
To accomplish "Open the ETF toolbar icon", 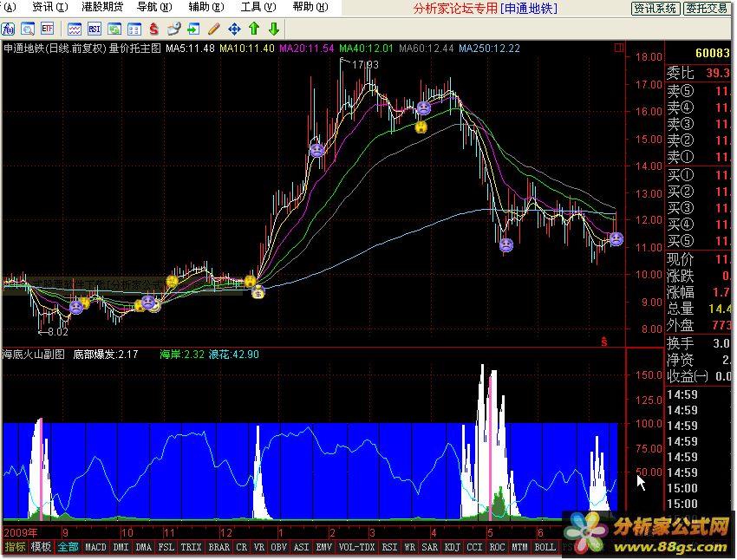I will coord(48,29).
